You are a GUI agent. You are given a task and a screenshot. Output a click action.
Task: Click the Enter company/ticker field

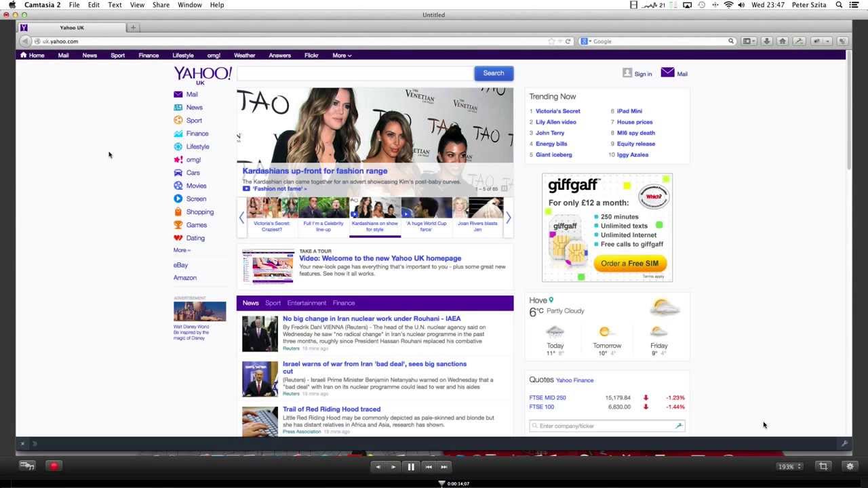coord(607,426)
